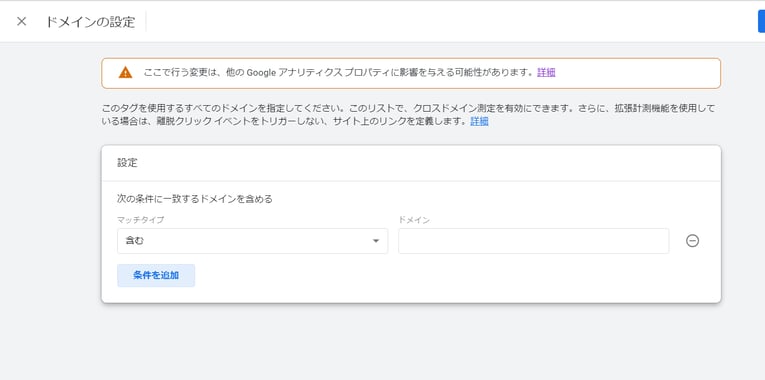Click the 条件を追加 button
765x380 pixels.
tap(156, 276)
